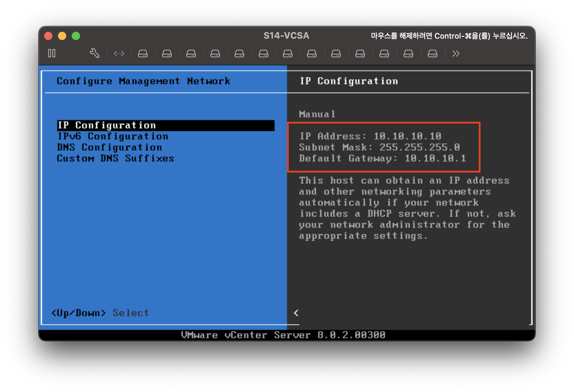Zoom the S14-VCSA window with green button

tap(76, 36)
